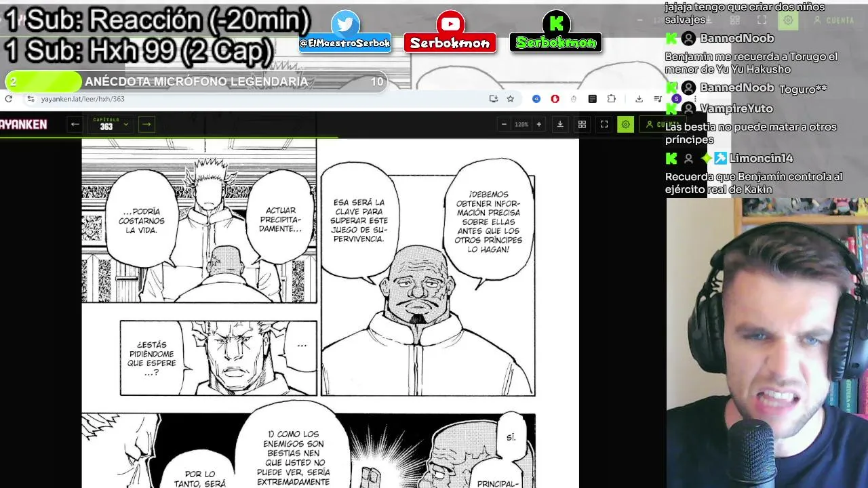Download the chapter from the reader toolbar

pos(560,124)
